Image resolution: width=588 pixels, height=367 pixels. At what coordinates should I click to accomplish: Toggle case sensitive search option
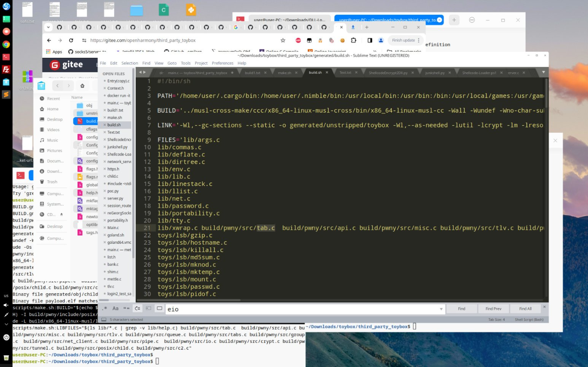pyautogui.click(x=116, y=308)
